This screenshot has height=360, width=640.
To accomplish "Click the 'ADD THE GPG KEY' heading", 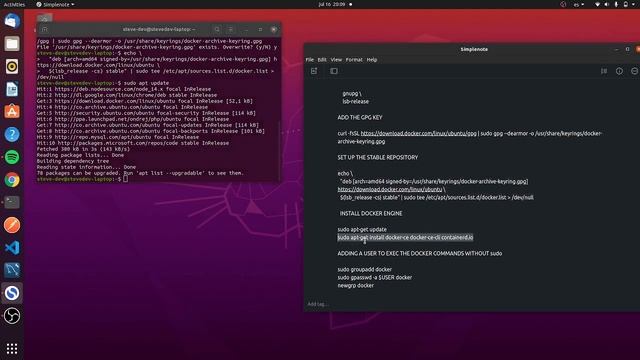I will 360,118.
